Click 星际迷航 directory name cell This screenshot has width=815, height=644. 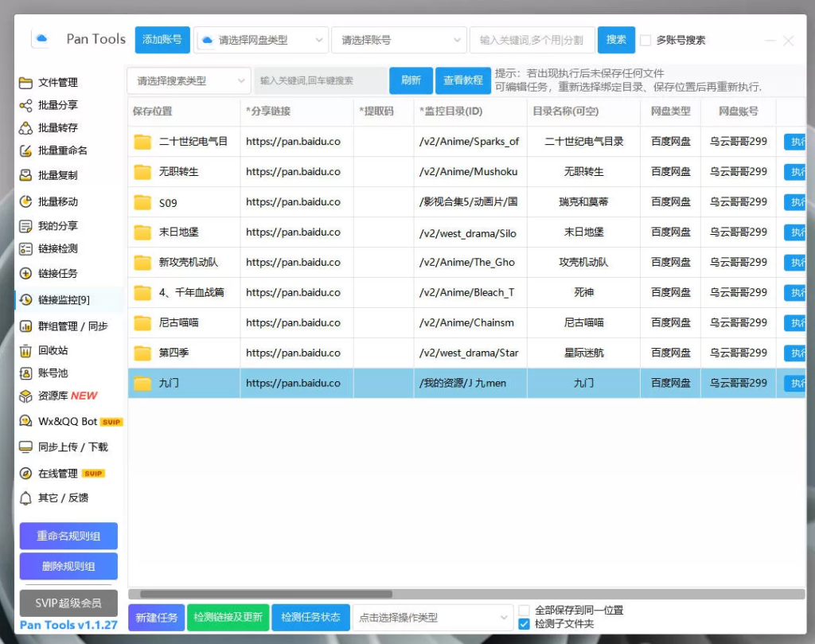coord(583,353)
